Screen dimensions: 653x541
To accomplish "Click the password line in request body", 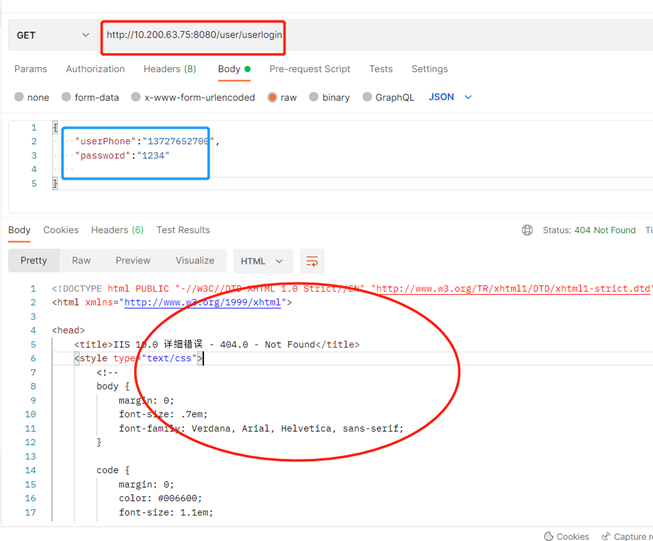I will pyautogui.click(x=122, y=155).
